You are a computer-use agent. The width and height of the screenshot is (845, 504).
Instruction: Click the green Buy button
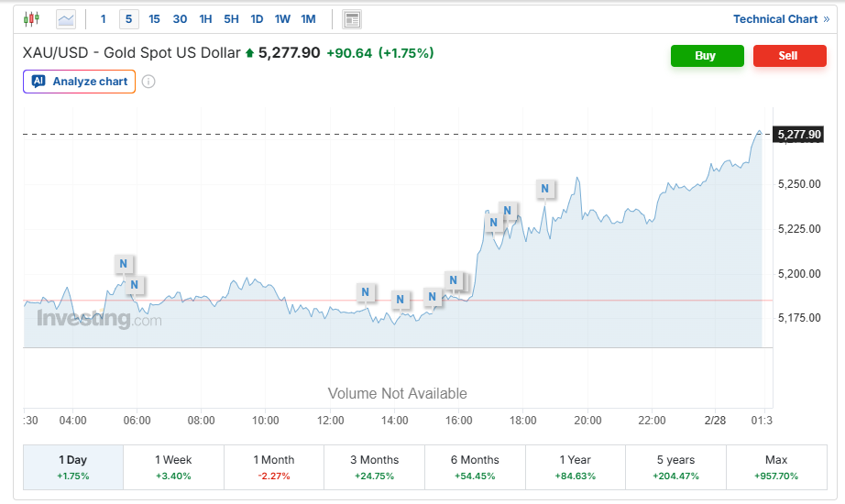coord(706,56)
